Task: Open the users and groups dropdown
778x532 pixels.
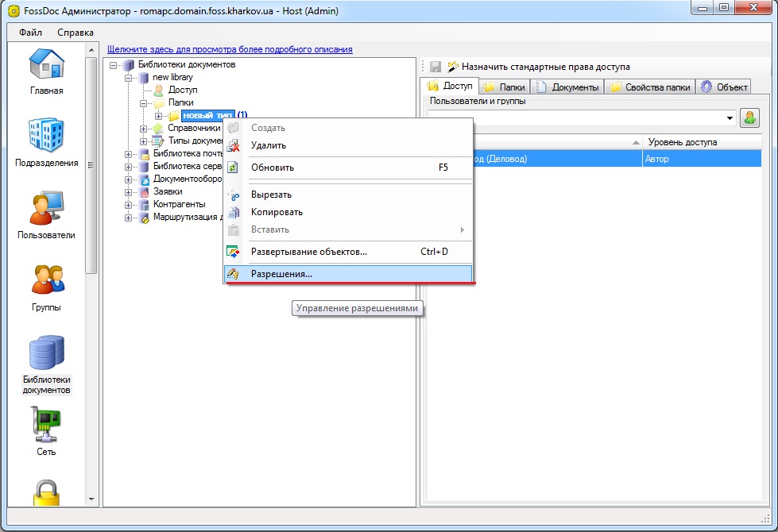Action: [x=730, y=118]
